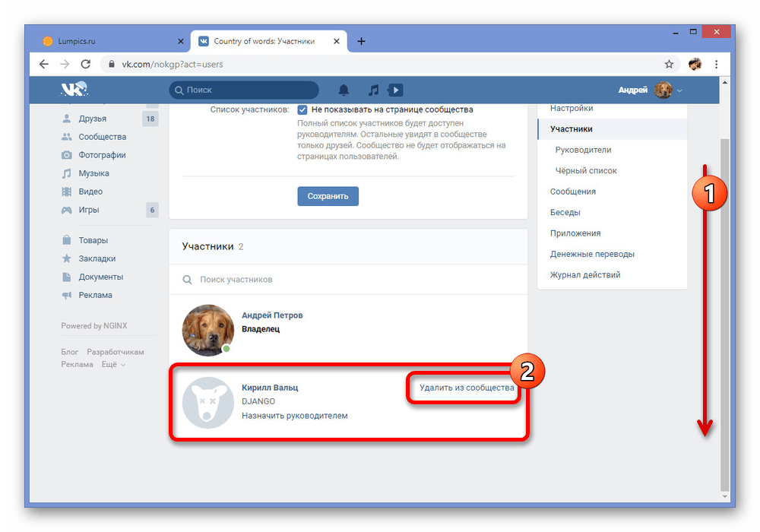Open Музыка in left sidebar
760x532 pixels.
pos(93,173)
